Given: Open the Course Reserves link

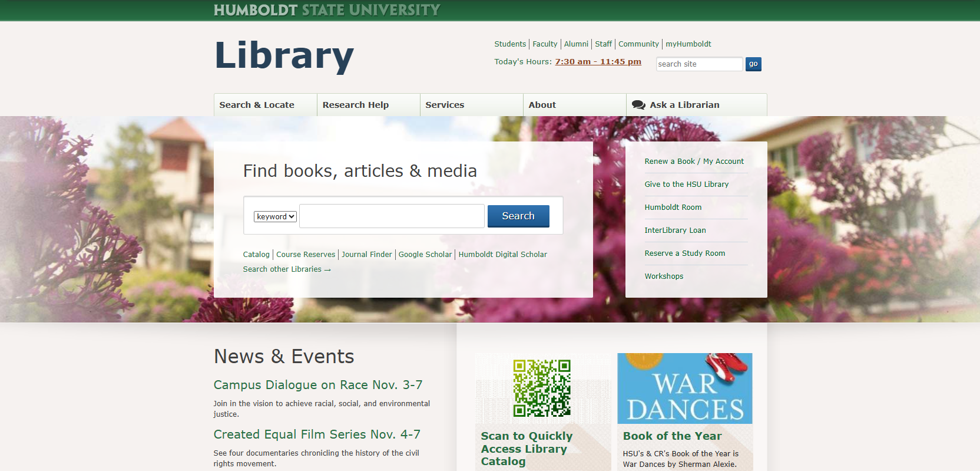Looking at the screenshot, I should [306, 254].
